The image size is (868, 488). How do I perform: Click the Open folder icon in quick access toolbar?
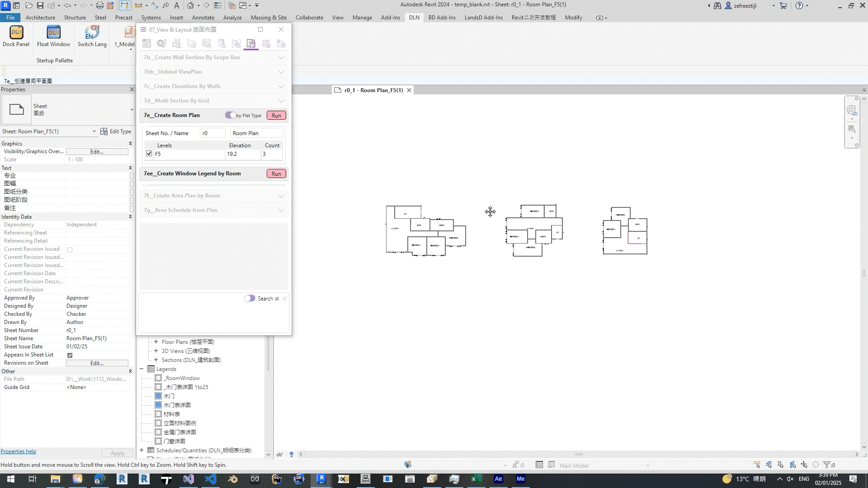pyautogui.click(x=29, y=5)
